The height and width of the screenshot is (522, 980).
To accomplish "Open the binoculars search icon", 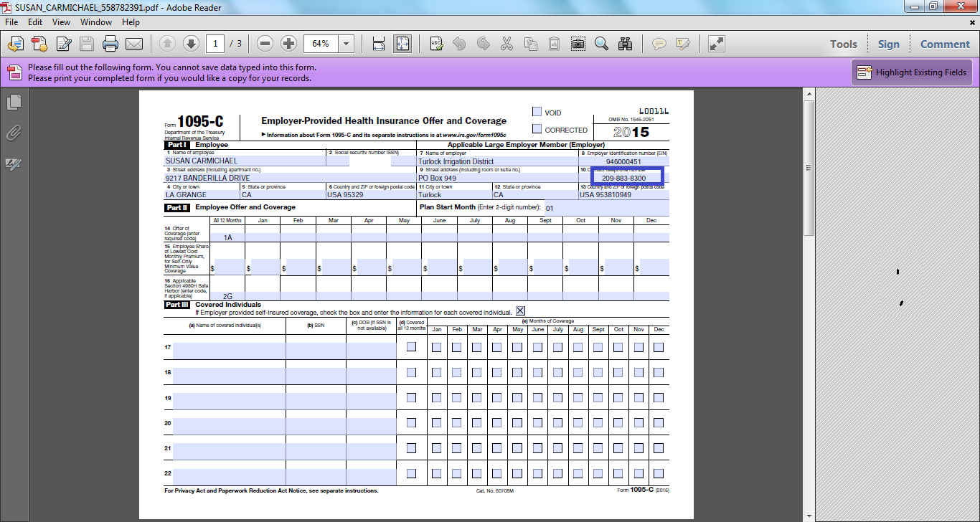I will [626, 44].
